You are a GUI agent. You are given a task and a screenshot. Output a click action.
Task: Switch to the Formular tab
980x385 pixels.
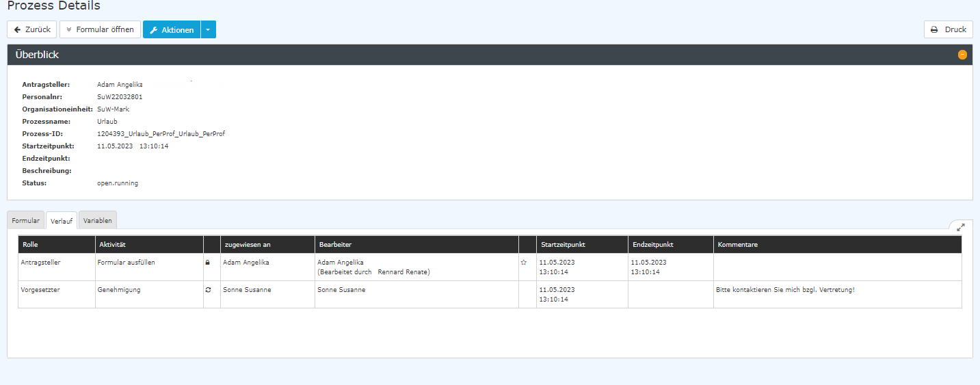point(26,220)
